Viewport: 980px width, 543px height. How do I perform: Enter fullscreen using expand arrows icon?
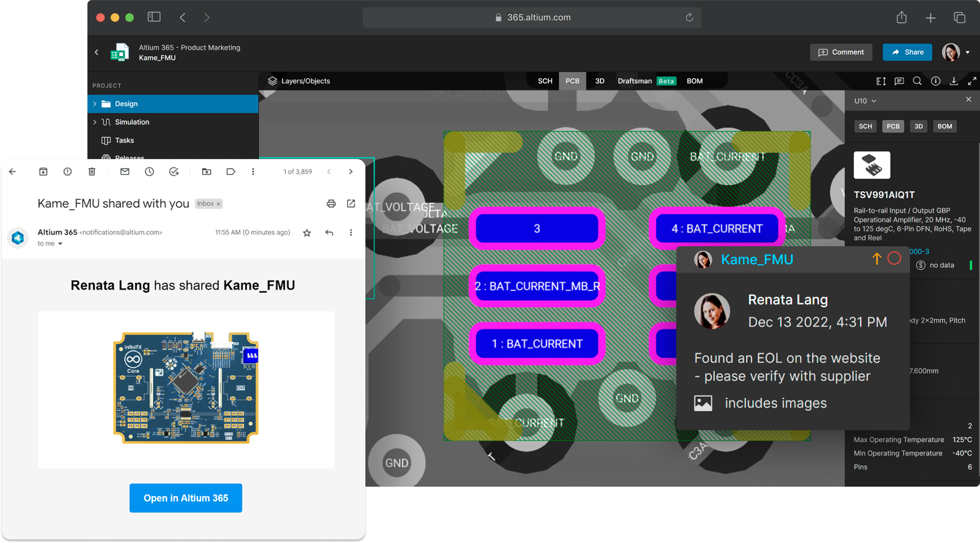click(972, 81)
